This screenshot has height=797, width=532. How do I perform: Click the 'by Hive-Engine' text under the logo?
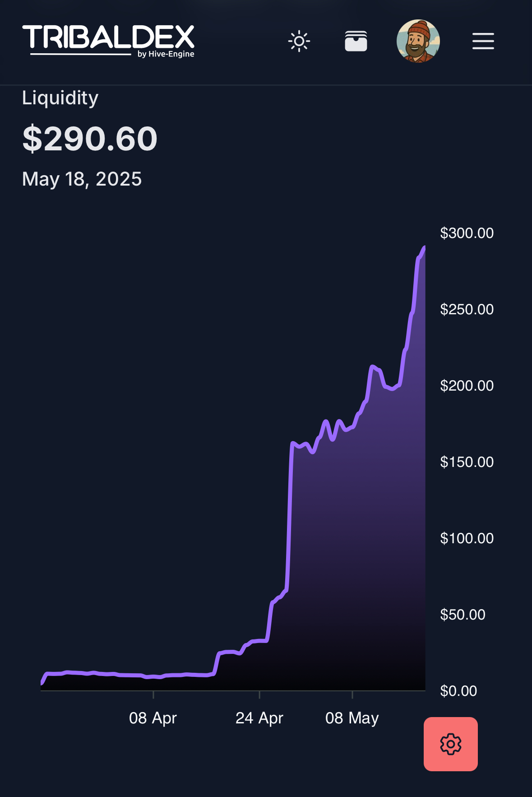[166, 54]
